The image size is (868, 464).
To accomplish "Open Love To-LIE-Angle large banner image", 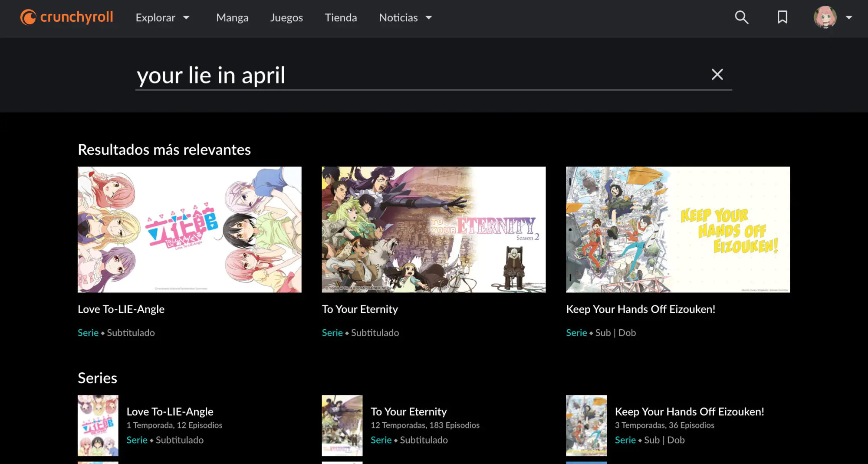I will pos(189,229).
